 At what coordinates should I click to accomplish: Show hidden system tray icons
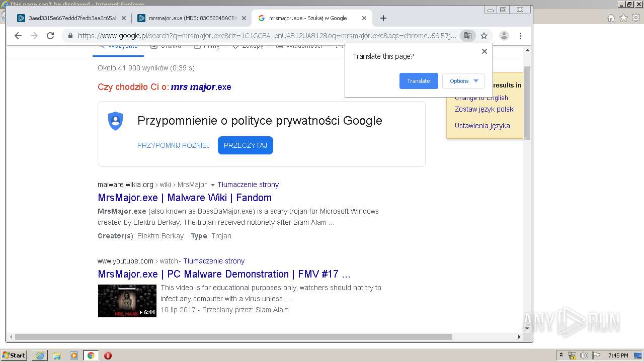561,355
